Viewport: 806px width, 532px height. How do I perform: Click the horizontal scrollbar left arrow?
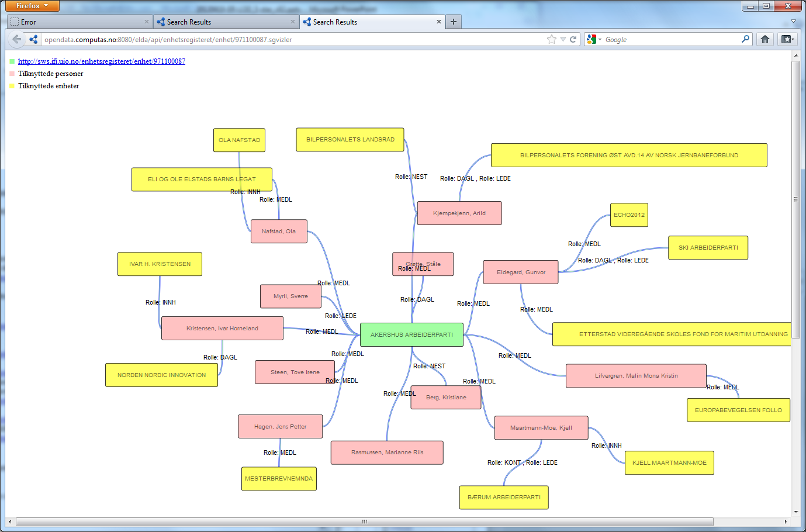(x=10, y=521)
